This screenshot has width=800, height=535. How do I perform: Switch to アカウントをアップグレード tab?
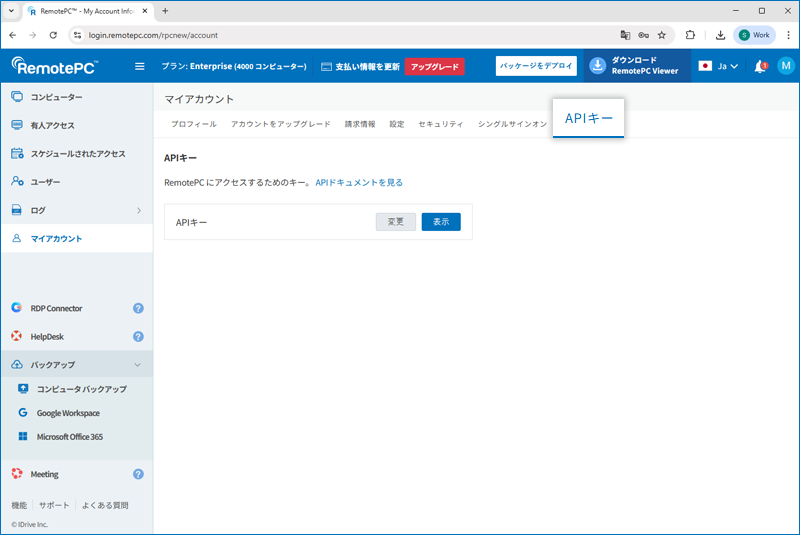pos(281,124)
